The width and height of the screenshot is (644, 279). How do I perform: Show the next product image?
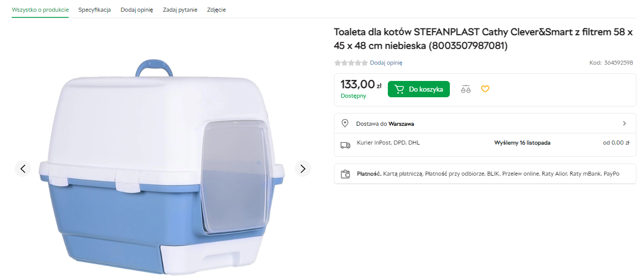[303, 169]
